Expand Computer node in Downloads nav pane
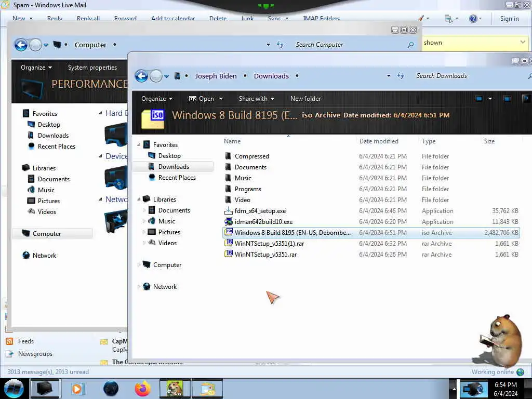The width and height of the screenshot is (532, 399). [x=139, y=264]
